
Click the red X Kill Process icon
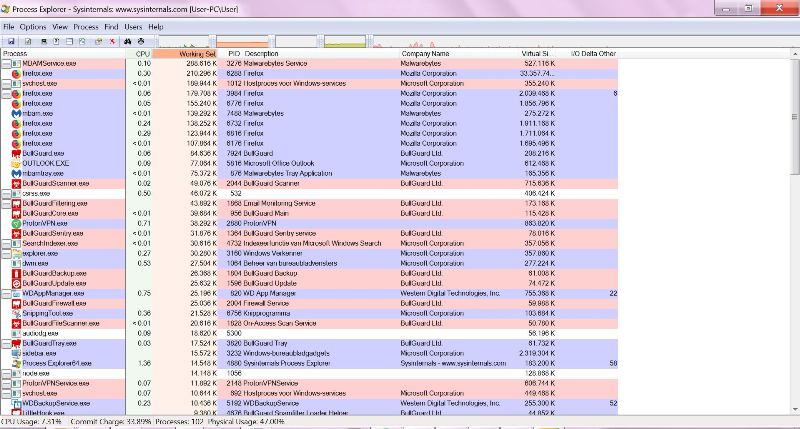(112, 42)
